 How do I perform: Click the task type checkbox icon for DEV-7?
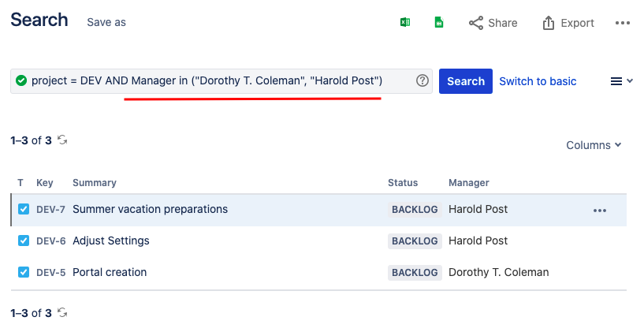(24, 210)
